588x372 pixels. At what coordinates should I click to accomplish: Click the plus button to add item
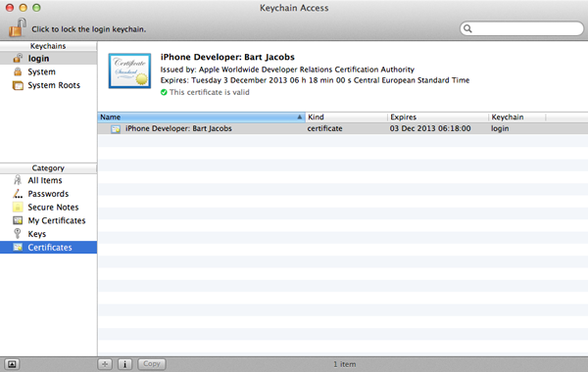click(105, 364)
